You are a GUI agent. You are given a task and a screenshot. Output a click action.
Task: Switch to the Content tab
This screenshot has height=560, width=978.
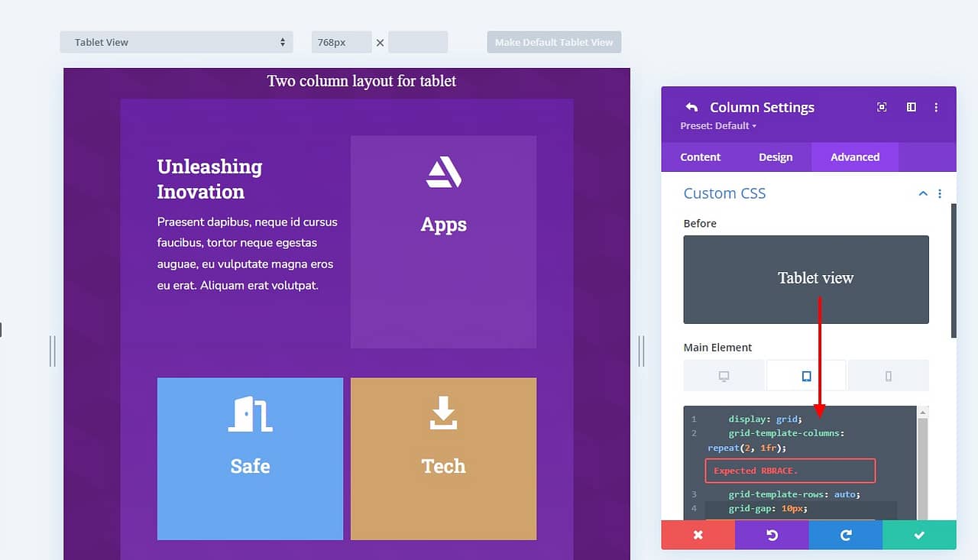pyautogui.click(x=700, y=157)
